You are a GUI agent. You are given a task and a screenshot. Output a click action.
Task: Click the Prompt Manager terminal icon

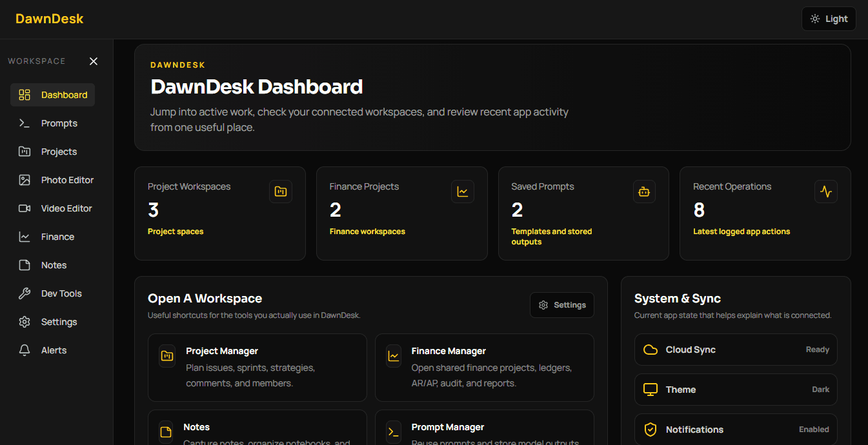[x=394, y=432]
